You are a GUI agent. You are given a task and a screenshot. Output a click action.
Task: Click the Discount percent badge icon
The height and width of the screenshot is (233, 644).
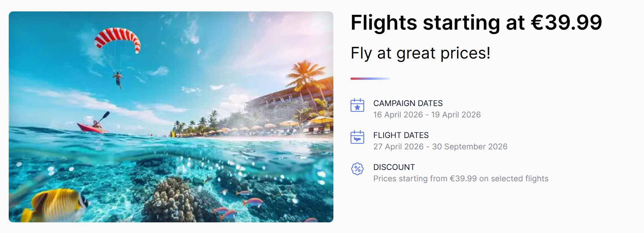(x=357, y=169)
